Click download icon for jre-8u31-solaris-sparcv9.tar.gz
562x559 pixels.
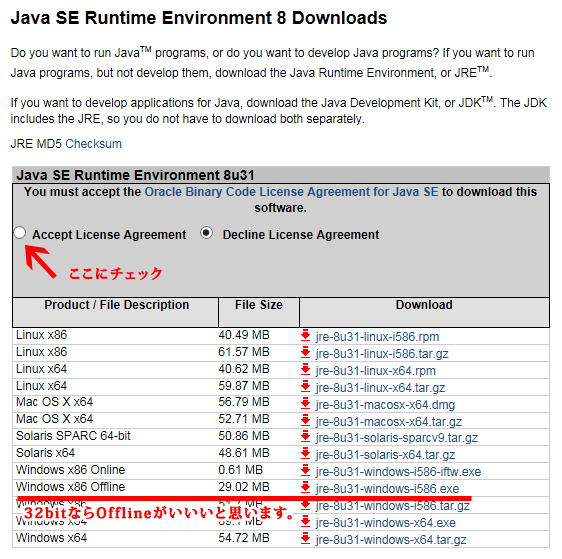(x=305, y=437)
